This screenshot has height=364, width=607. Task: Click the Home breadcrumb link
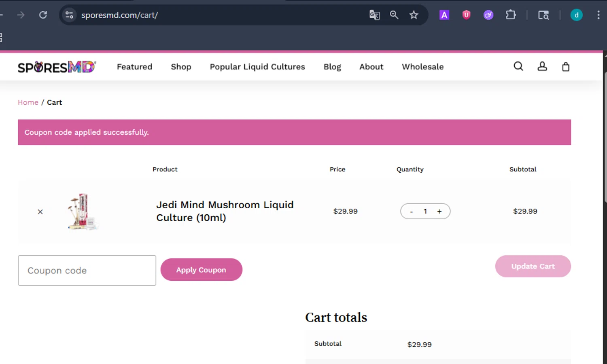[x=28, y=102]
